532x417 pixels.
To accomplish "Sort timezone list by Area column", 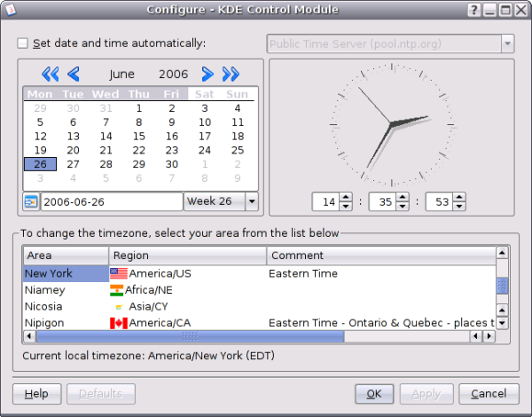I will (x=66, y=256).
